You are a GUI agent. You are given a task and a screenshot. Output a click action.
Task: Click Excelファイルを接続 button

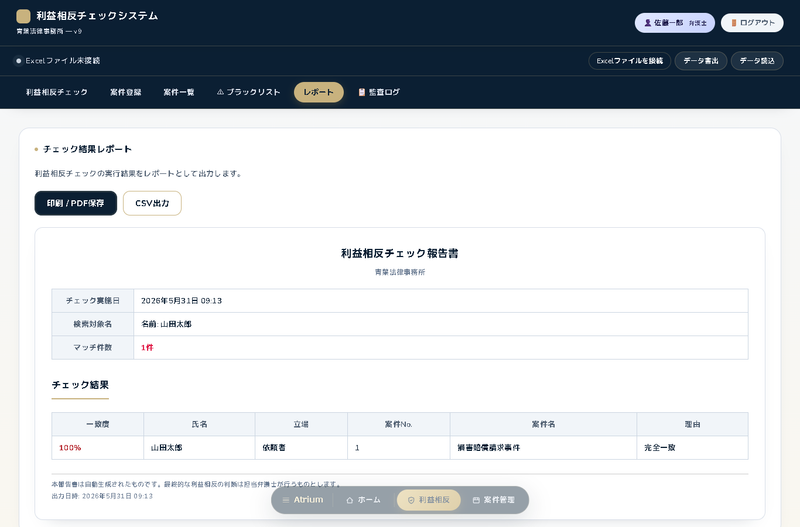pos(630,61)
